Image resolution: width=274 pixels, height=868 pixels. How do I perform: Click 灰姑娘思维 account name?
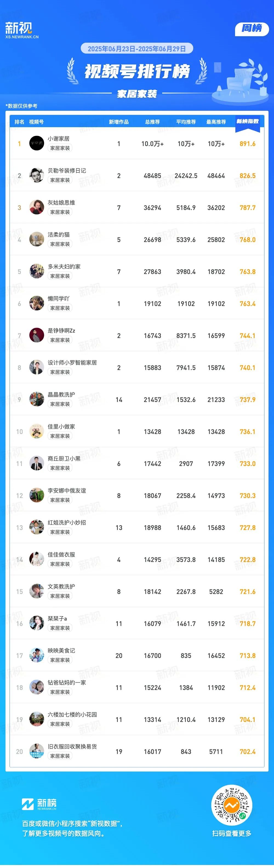click(x=61, y=203)
